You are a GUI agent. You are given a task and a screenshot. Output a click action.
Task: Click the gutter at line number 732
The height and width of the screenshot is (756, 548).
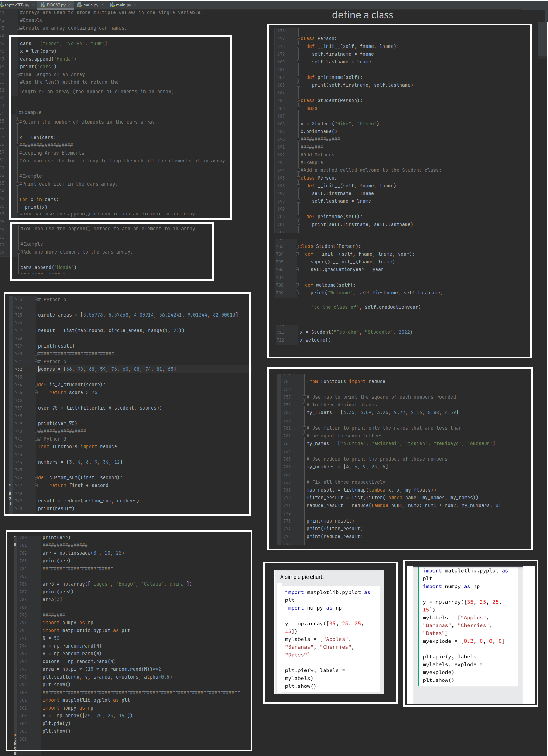(18, 369)
